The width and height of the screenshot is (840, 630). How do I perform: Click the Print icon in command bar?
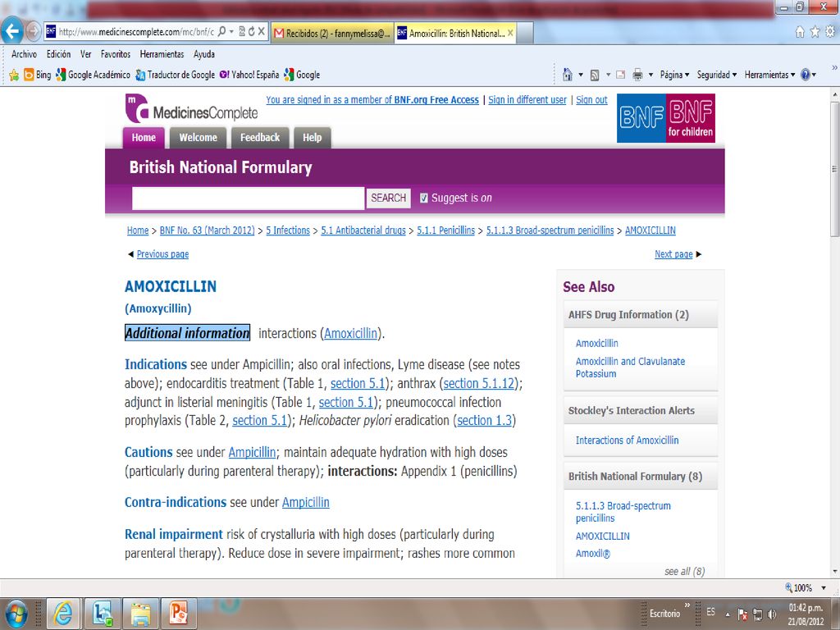pyautogui.click(x=637, y=75)
